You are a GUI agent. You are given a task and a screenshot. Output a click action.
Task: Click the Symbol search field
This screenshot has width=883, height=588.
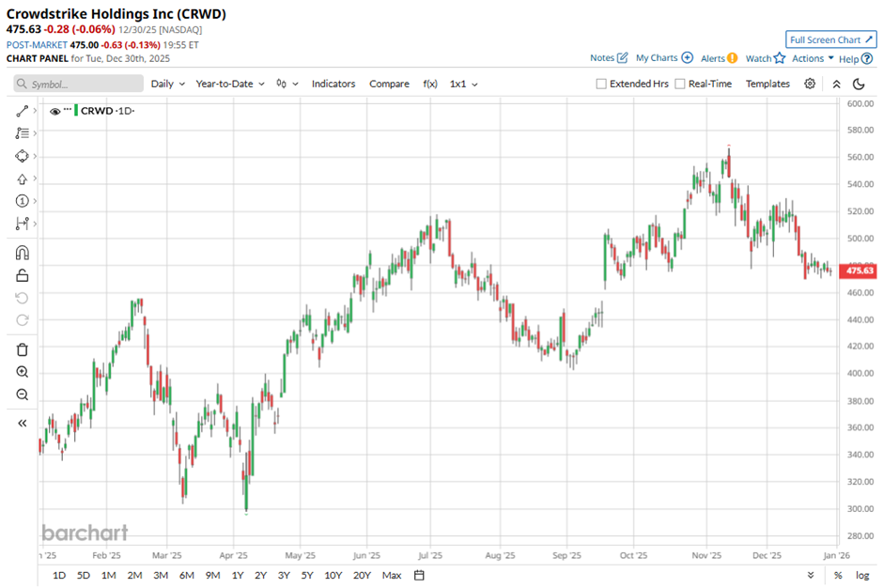click(x=78, y=84)
